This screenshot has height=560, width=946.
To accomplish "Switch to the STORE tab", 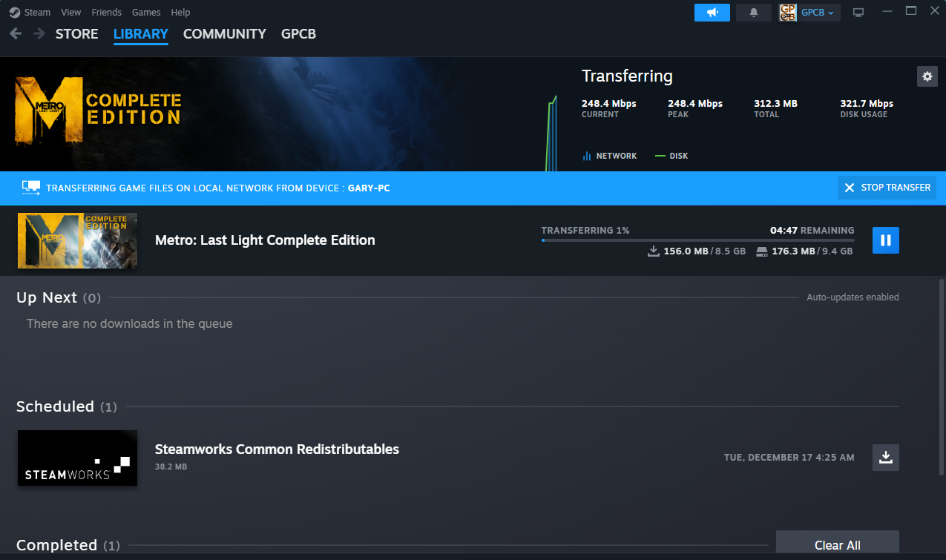I will [76, 33].
